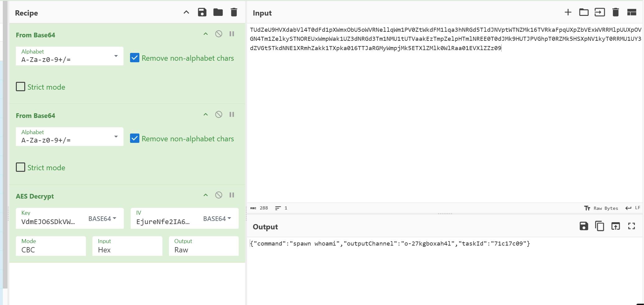Set breakpoint on first From Base64
Screen dimensions: 644x305
(x=232, y=34)
